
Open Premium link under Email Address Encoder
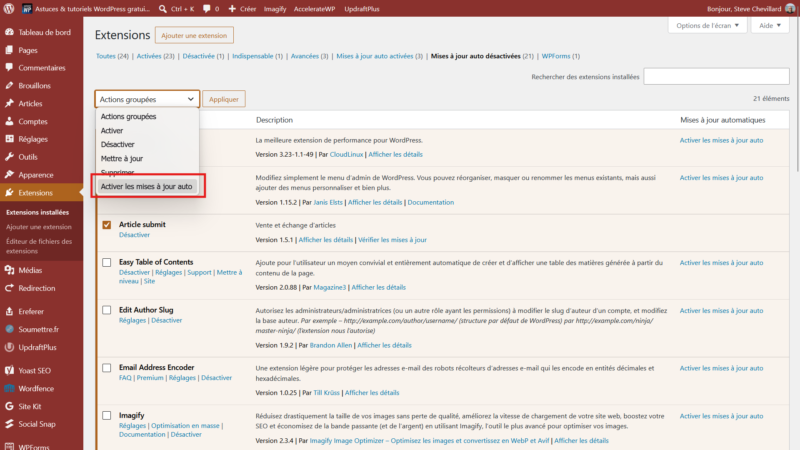pos(150,378)
